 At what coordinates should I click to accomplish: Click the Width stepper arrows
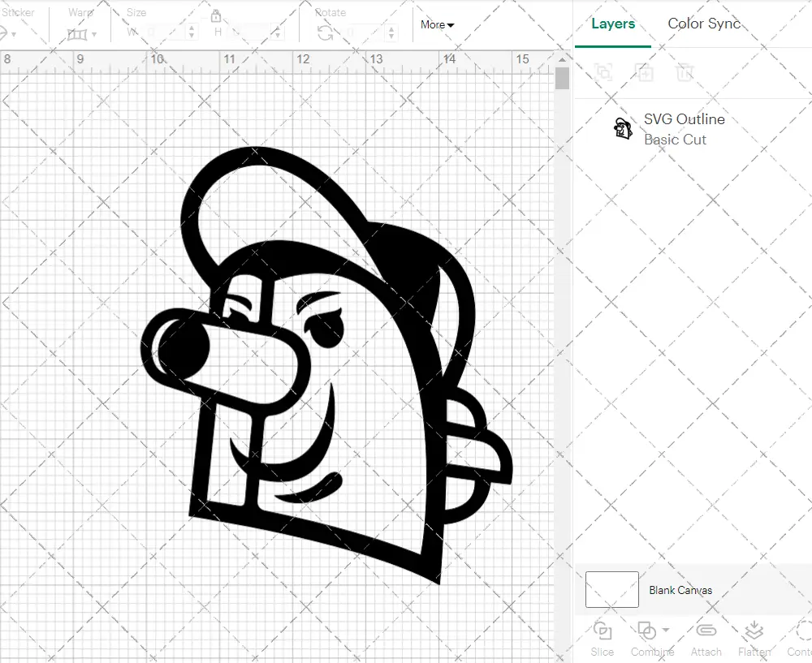point(192,32)
